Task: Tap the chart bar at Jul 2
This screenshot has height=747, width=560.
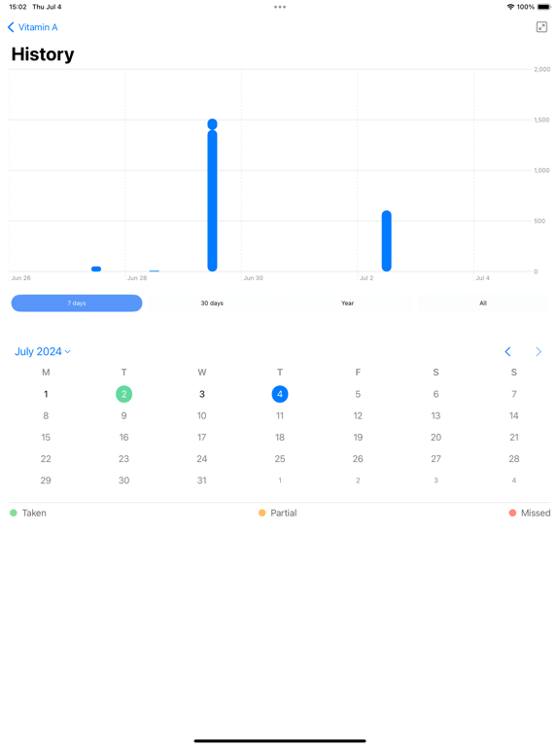Action: [387, 241]
